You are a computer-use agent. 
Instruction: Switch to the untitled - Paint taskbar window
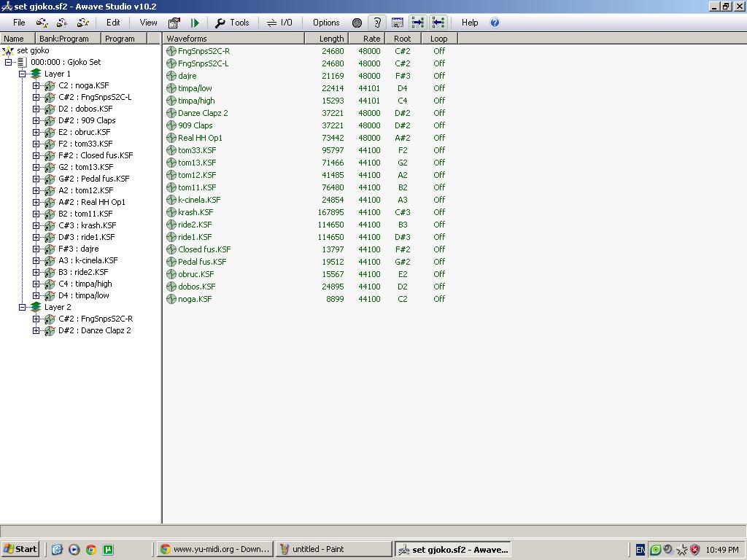[x=334, y=549]
